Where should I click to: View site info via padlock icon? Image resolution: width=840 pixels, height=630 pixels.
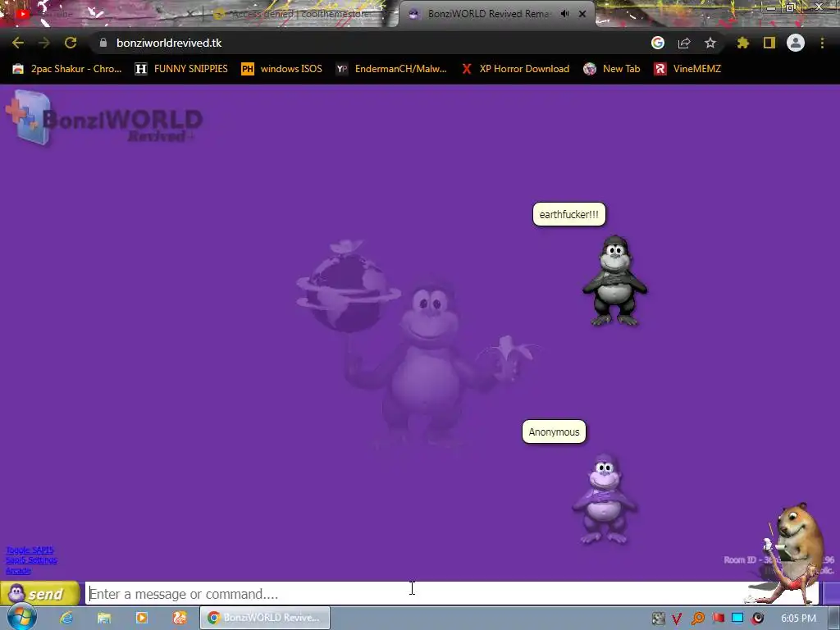103,43
